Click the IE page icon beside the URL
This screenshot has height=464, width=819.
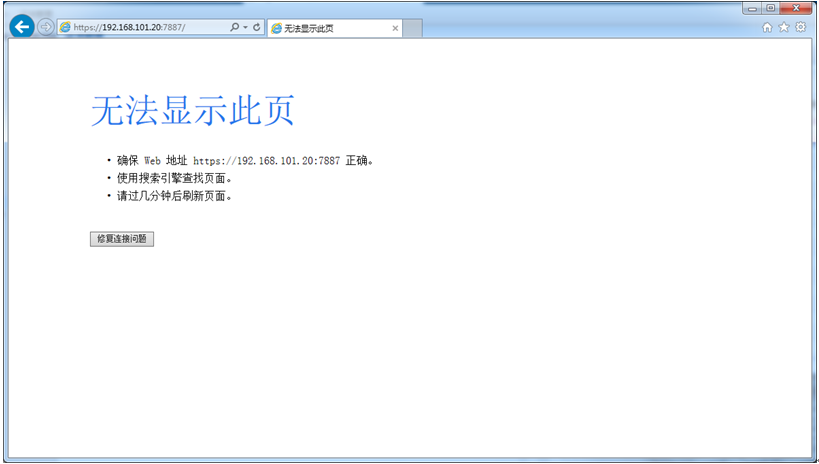click(65, 27)
